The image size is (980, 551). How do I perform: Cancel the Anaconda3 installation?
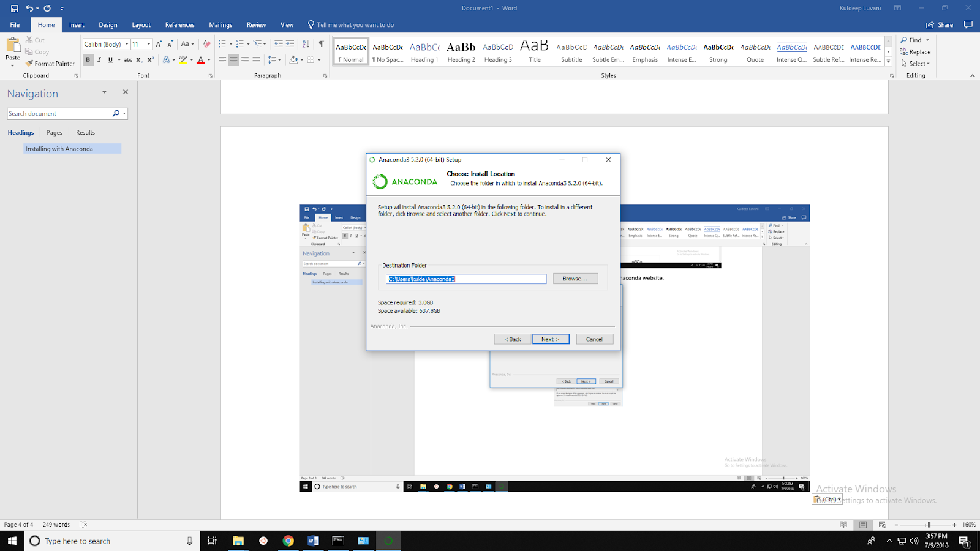pos(594,339)
